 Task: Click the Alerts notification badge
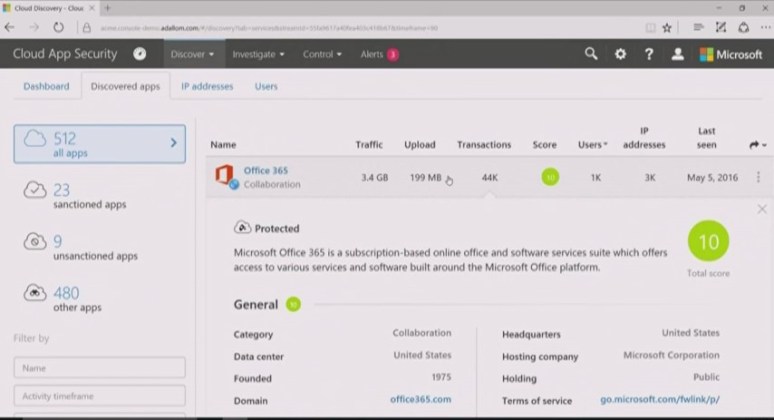coord(393,55)
